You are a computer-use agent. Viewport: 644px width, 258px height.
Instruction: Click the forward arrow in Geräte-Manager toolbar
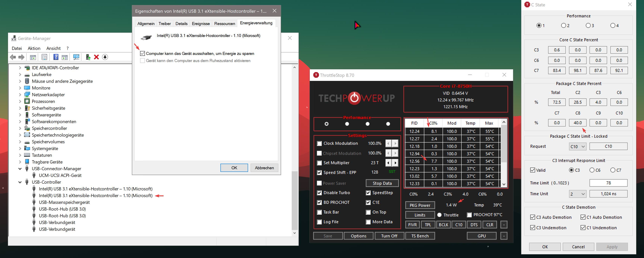coord(21,57)
